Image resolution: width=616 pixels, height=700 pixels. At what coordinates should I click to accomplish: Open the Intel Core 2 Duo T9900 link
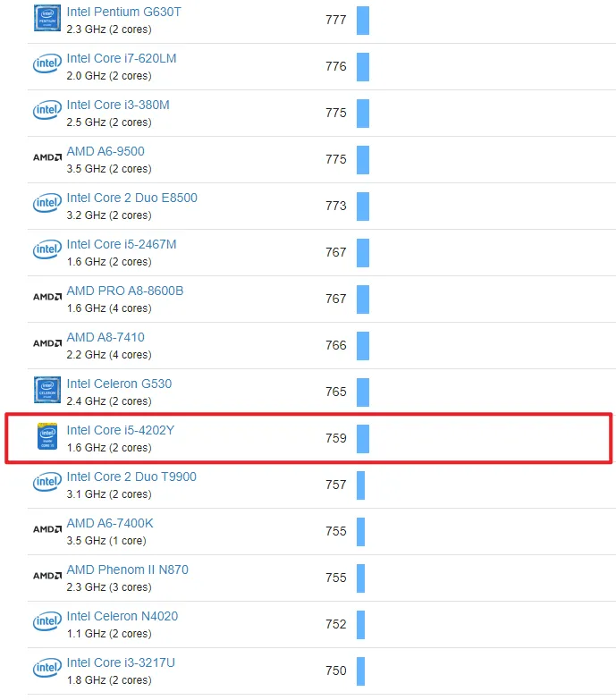[x=131, y=477]
